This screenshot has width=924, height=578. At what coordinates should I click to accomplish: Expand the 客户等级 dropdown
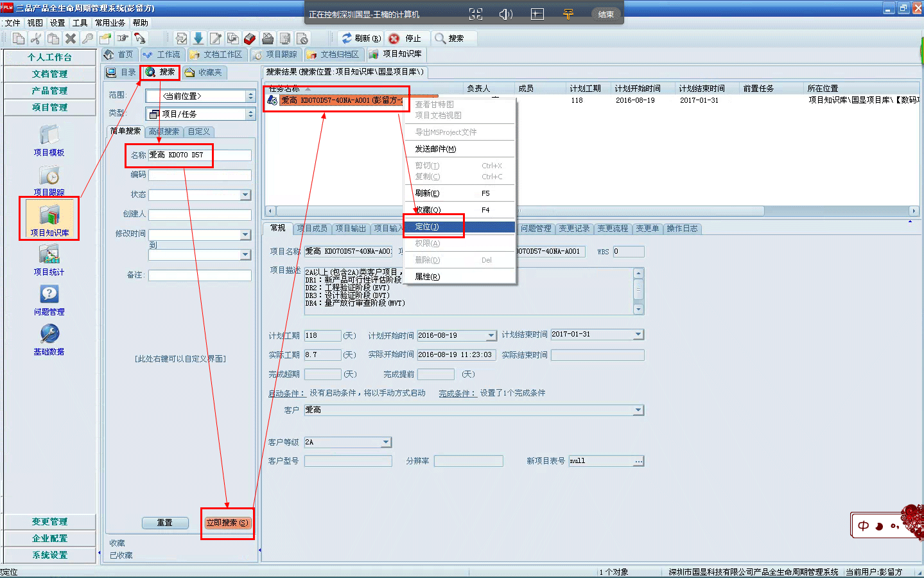point(386,442)
